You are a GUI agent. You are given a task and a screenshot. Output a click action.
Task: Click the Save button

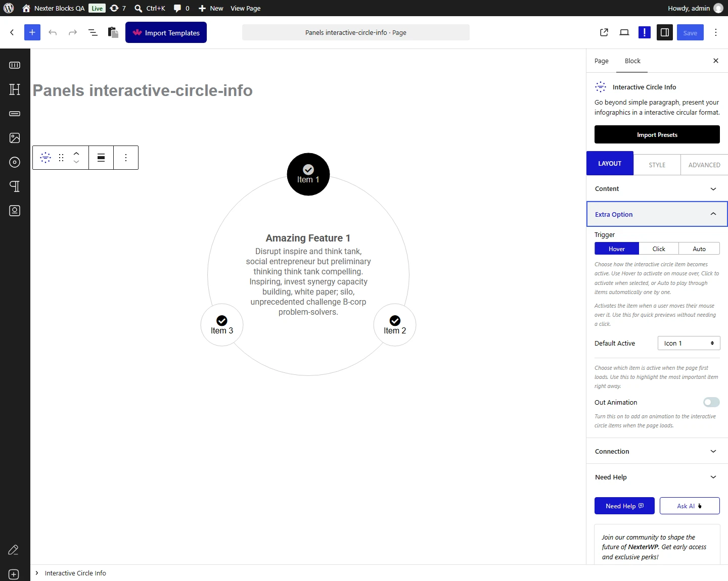[690, 32]
